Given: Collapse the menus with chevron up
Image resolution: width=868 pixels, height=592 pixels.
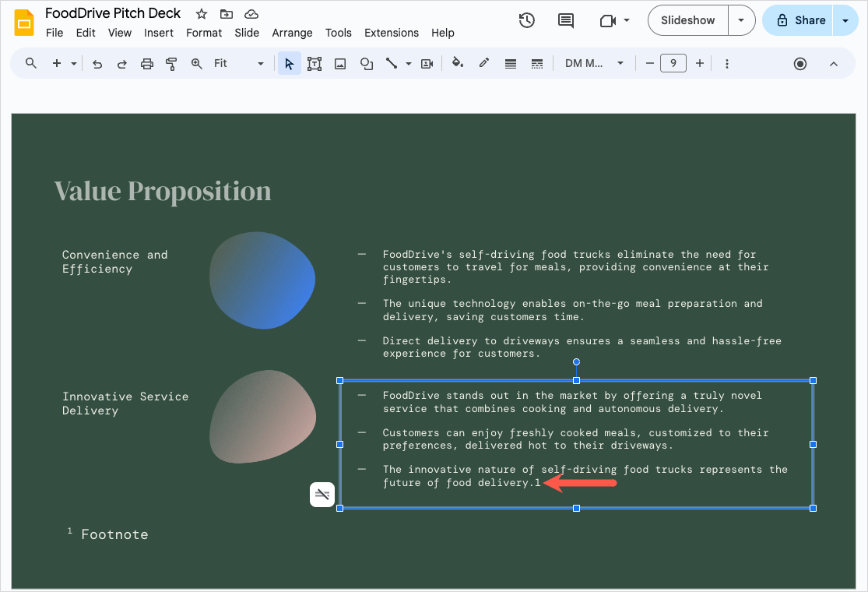Looking at the screenshot, I should pyautogui.click(x=834, y=64).
